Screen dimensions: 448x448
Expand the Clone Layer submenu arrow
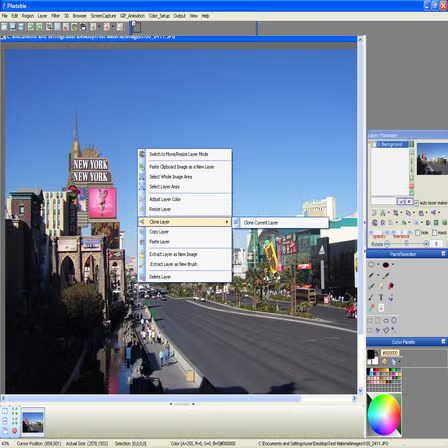[227, 222]
